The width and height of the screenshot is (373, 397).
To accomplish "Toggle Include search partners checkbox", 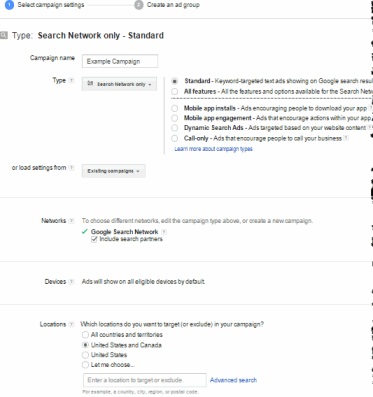I will 94,239.
